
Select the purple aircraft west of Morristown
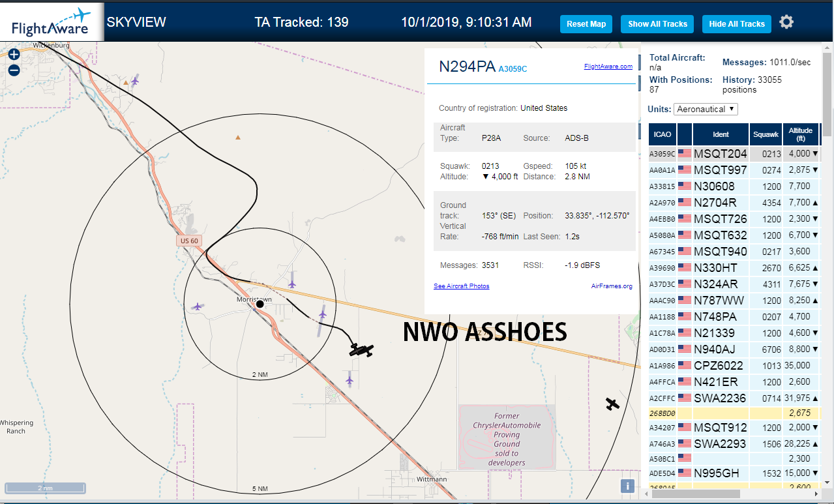pyautogui.click(x=197, y=306)
